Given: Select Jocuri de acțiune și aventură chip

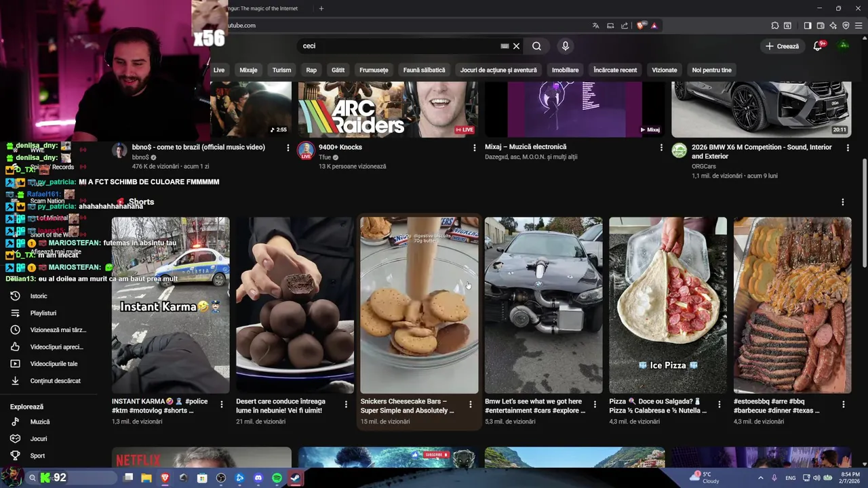Looking at the screenshot, I should (498, 70).
